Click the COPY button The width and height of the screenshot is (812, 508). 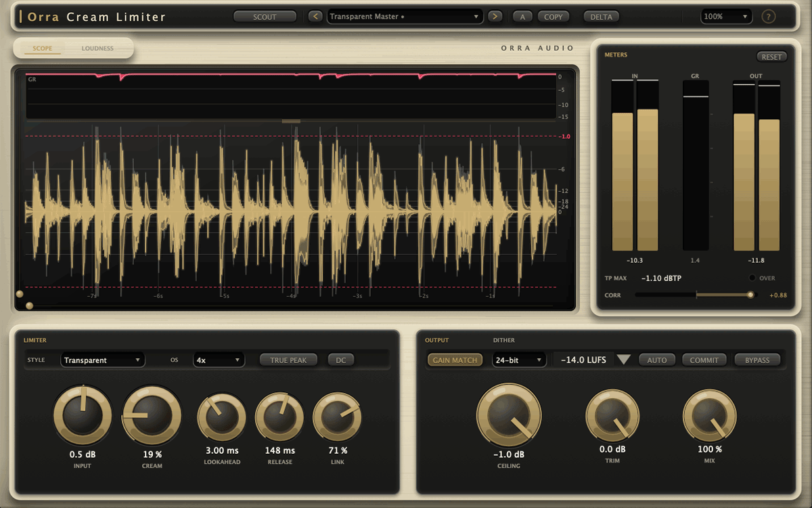coord(554,17)
